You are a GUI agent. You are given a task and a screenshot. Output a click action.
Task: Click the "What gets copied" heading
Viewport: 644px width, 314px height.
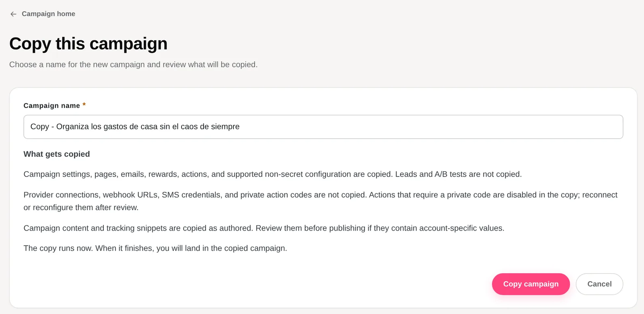tap(57, 154)
